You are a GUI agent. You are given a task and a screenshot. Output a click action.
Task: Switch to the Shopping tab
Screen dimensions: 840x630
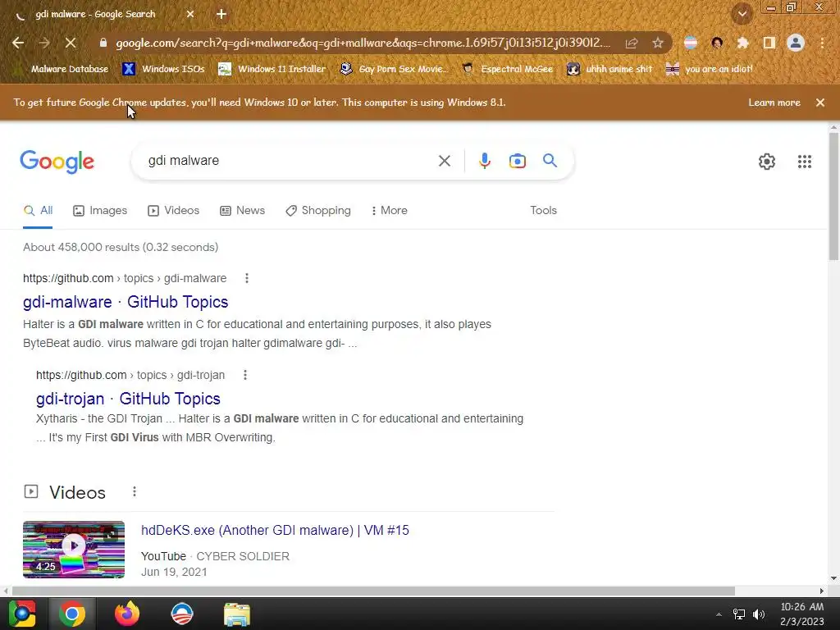coord(318,211)
